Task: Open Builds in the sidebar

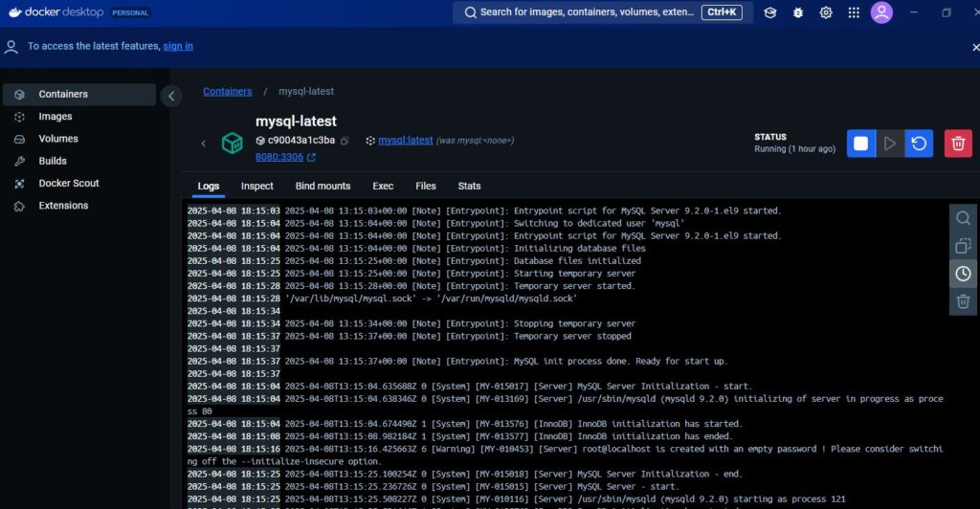Action: (79, 161)
